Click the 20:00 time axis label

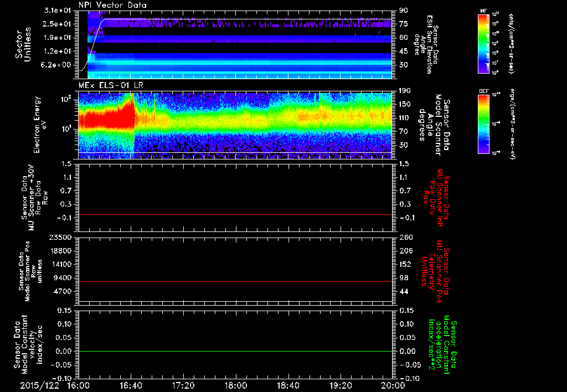click(x=393, y=385)
